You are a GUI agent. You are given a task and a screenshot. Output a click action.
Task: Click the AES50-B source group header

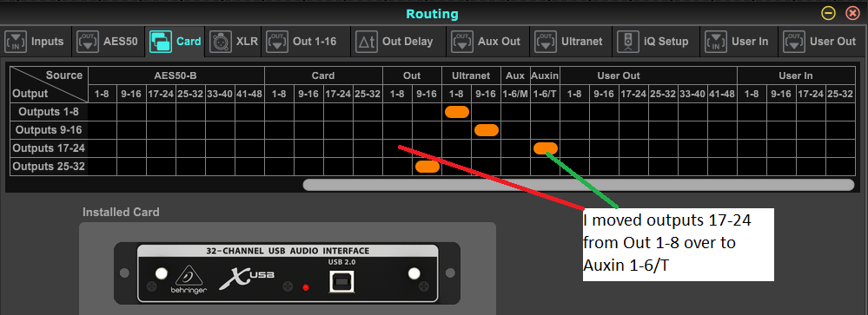(176, 75)
